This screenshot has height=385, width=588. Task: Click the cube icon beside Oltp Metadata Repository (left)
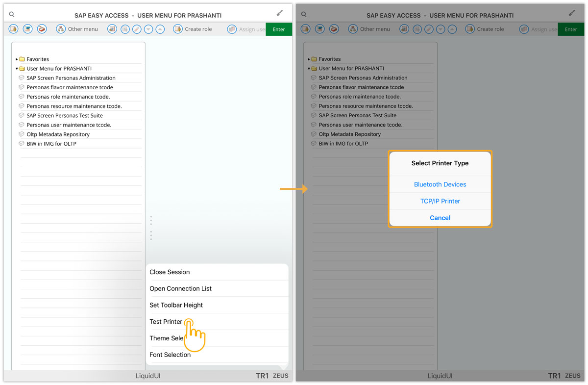click(x=22, y=134)
